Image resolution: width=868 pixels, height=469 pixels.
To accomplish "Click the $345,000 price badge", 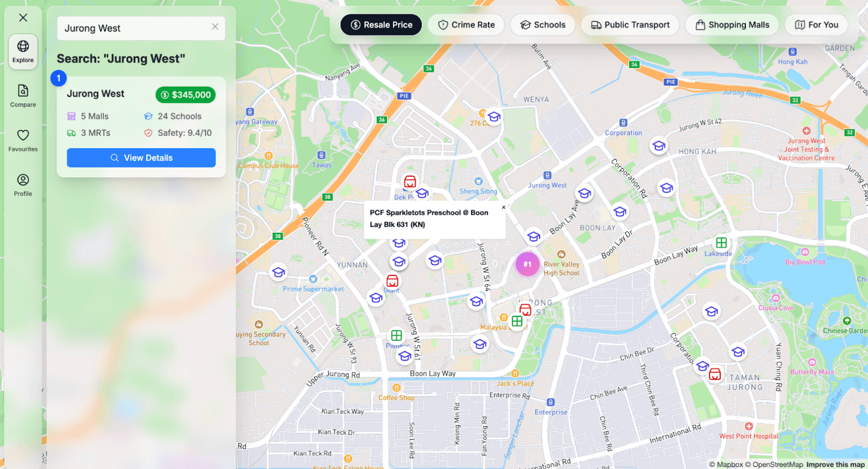I will coord(185,95).
